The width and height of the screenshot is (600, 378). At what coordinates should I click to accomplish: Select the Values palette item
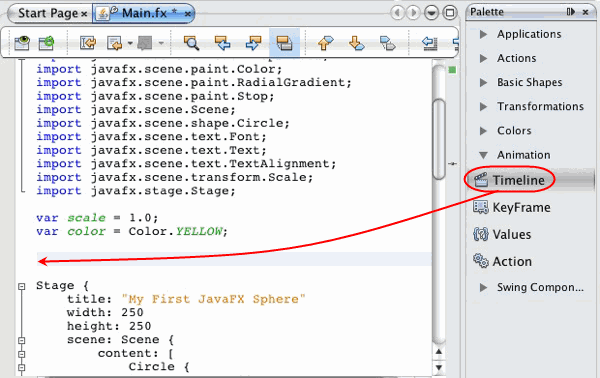click(x=502, y=234)
